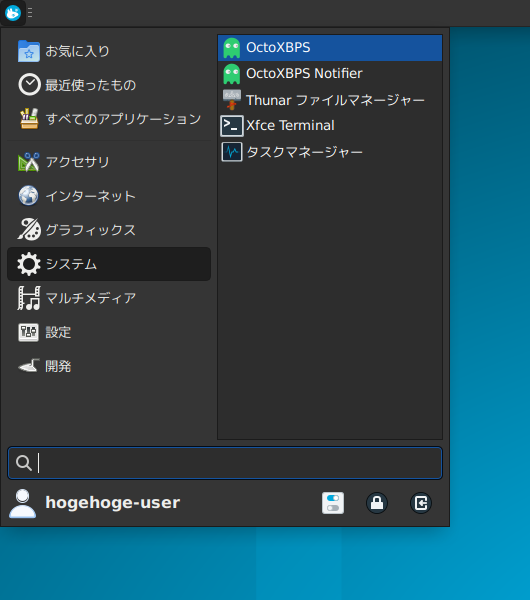
Task: Click the palette graphics icon
Action: (29, 229)
